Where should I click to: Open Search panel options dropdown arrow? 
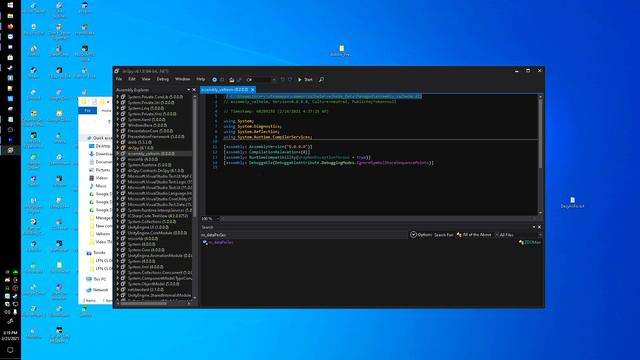coord(534,227)
